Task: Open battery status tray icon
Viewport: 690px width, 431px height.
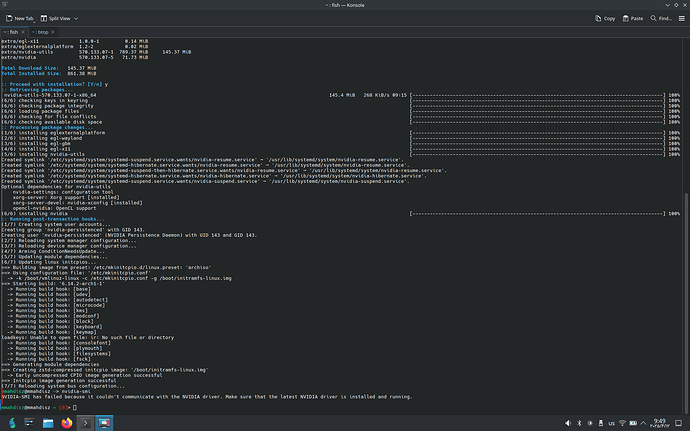Action: [633, 423]
